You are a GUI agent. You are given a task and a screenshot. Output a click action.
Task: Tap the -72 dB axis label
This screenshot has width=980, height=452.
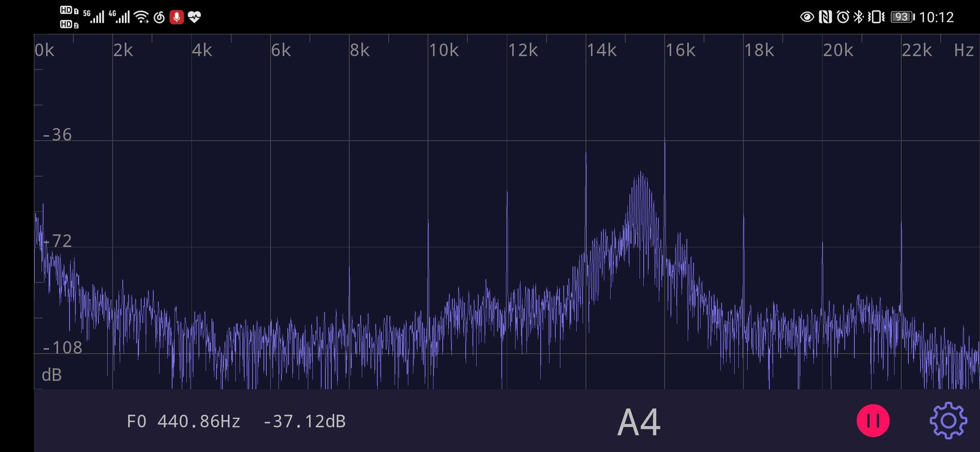pyautogui.click(x=57, y=241)
